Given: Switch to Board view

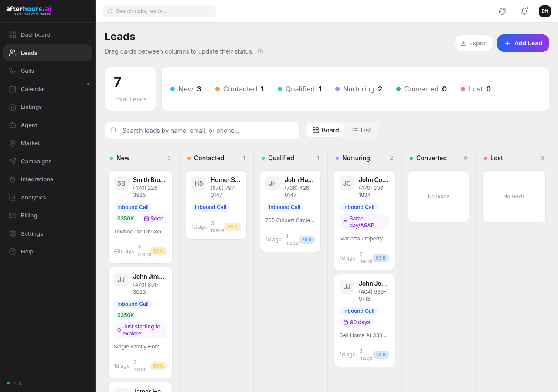Looking at the screenshot, I should tap(326, 130).
